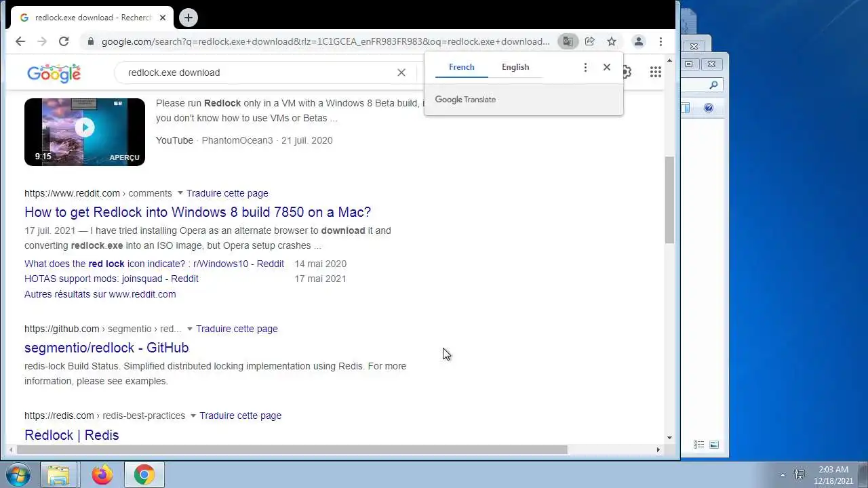
Task: Open Chrome's three-dot menu
Action: (x=660, y=41)
